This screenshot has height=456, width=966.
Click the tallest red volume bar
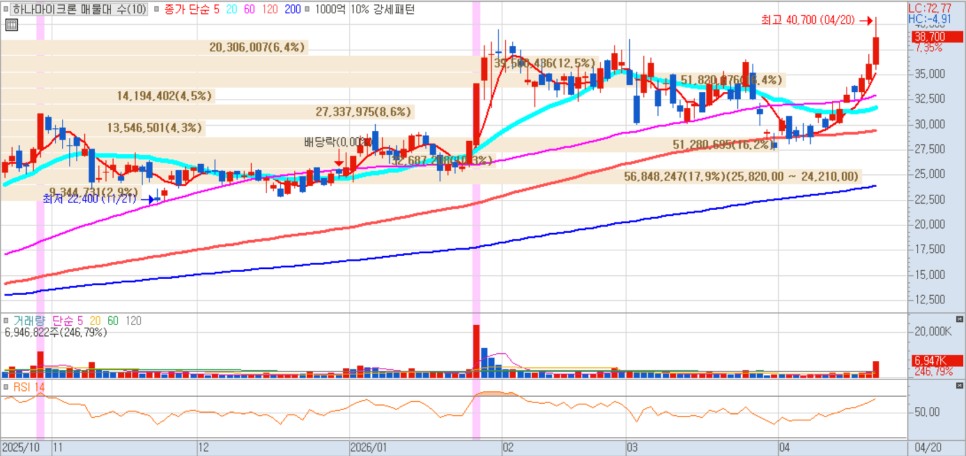click(x=476, y=351)
